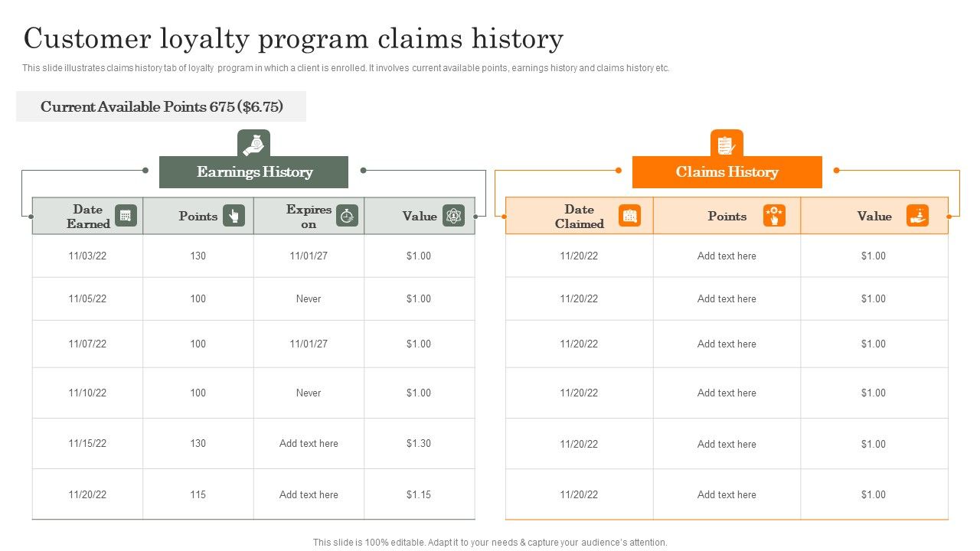Screen dimensions: 980x551
Task: Select the $1.00 value in the 11/05/22 row
Action: tap(419, 298)
